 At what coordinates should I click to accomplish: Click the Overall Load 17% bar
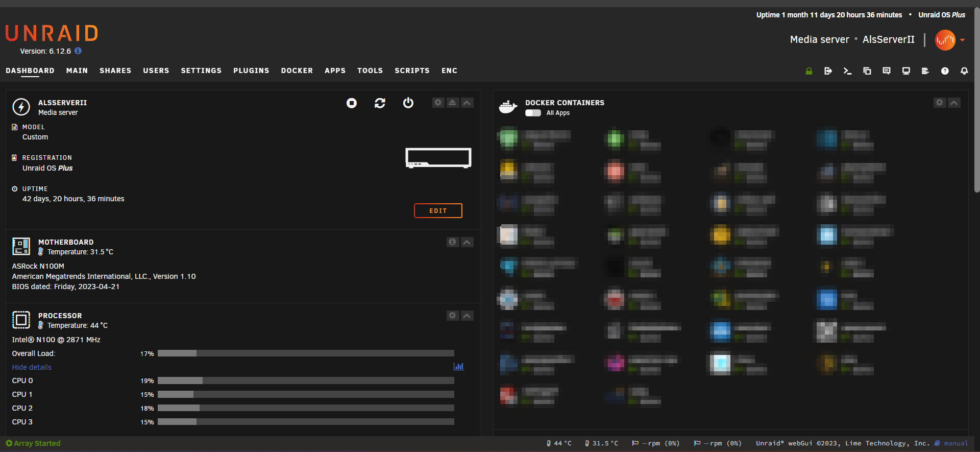[306, 353]
